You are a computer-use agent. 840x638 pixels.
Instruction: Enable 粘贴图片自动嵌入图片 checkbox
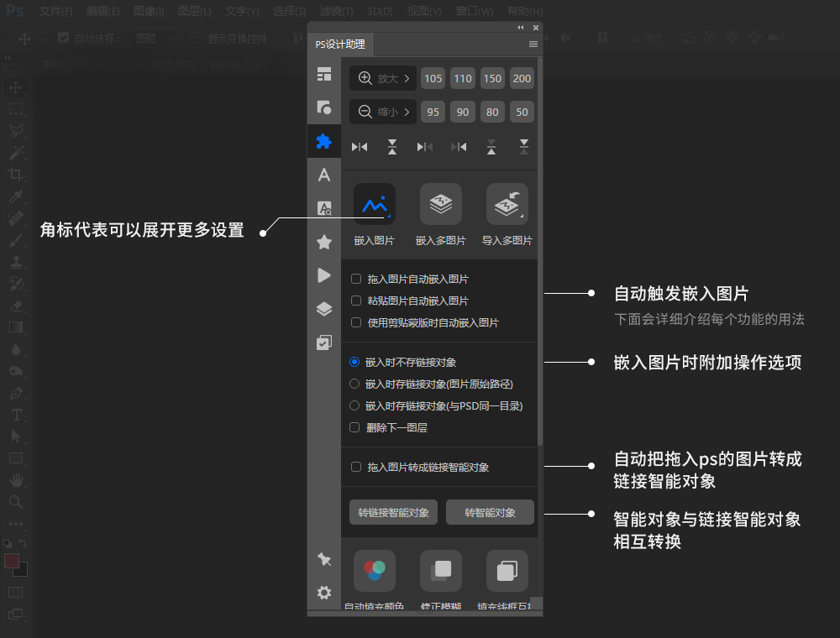coord(355,301)
